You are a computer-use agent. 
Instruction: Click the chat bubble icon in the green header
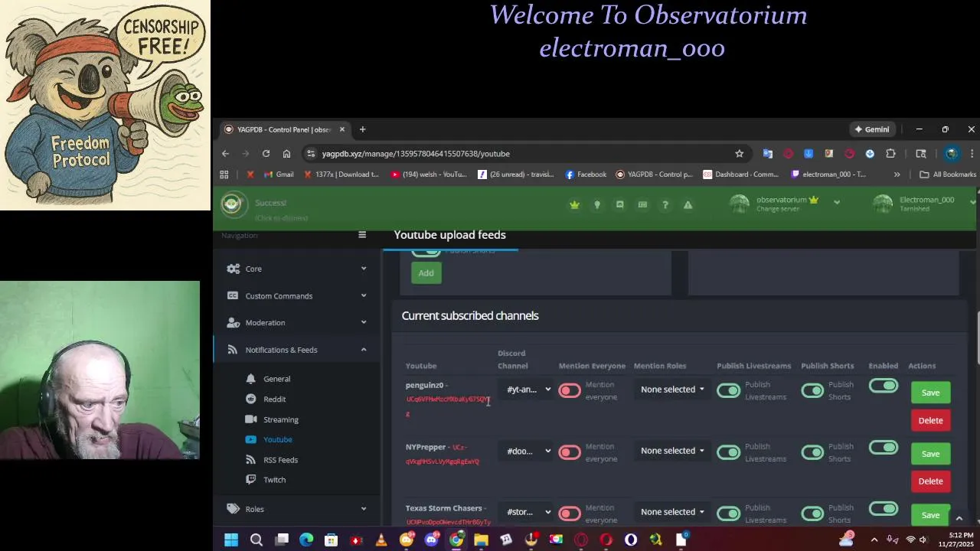[619, 204]
